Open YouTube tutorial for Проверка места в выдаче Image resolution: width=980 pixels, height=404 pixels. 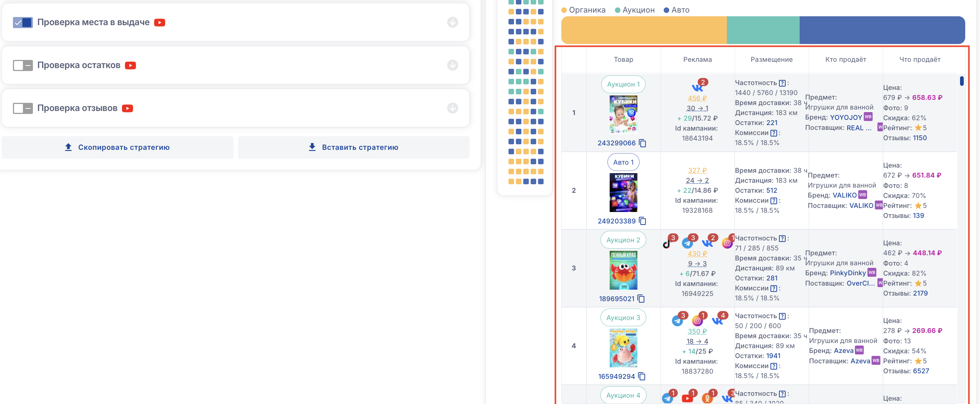[159, 23]
